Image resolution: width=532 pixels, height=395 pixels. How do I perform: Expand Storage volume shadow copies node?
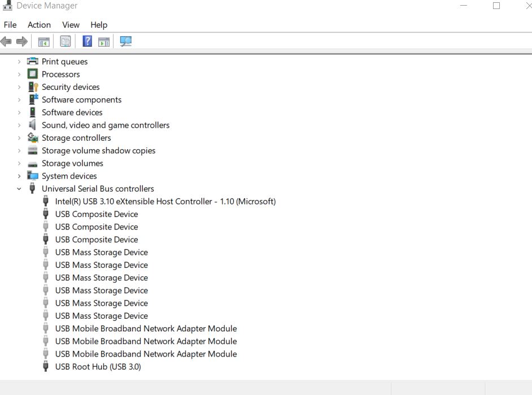19,151
